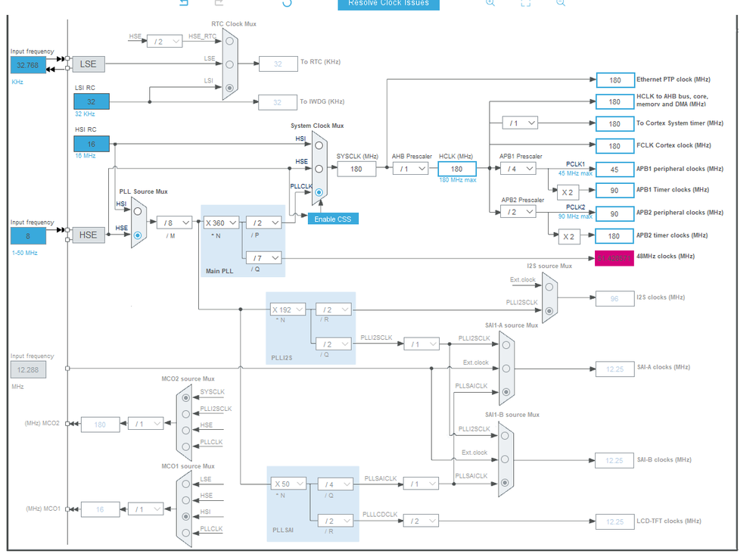Open the Cortex System timer /1 divider dropdown
The height and width of the screenshot is (557, 756).
click(520, 123)
